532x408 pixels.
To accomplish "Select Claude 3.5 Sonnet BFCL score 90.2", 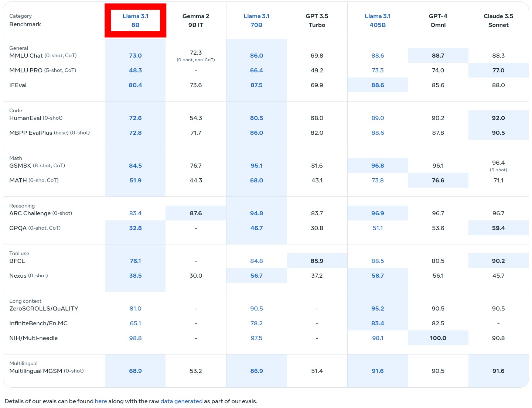I will click(x=498, y=261).
